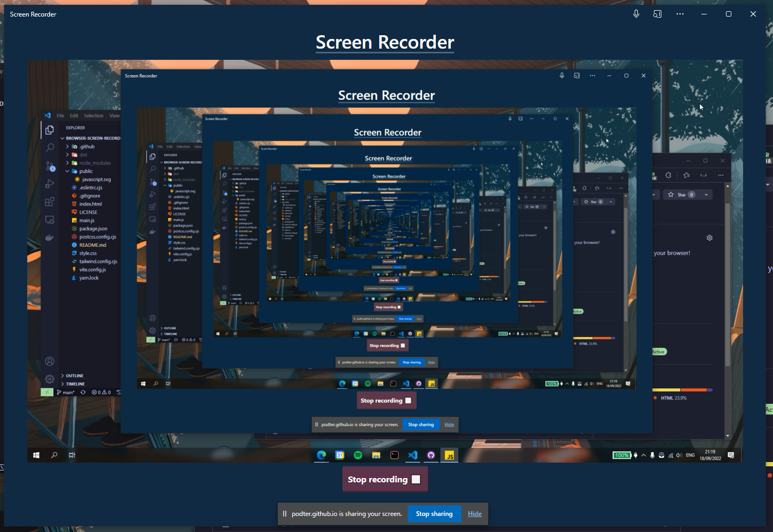Click the GitHub Desktop icon on the largest previewed taskbar

click(431, 455)
